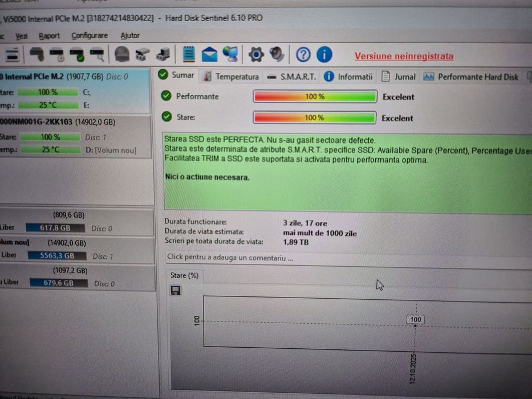532x399 pixels.
Task: Click the 679,6 GB free space bar
Action: tap(58, 283)
